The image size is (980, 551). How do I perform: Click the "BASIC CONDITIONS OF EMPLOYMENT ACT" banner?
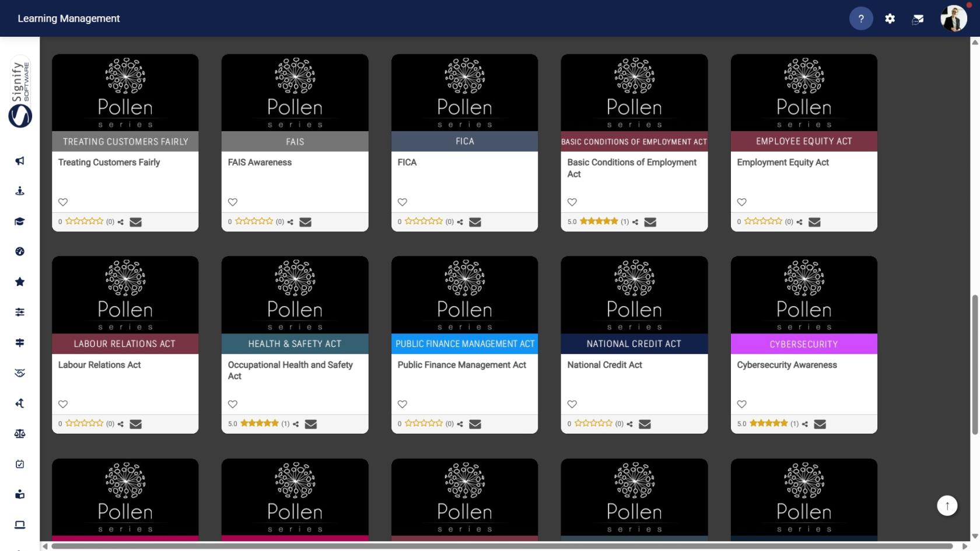(x=634, y=142)
